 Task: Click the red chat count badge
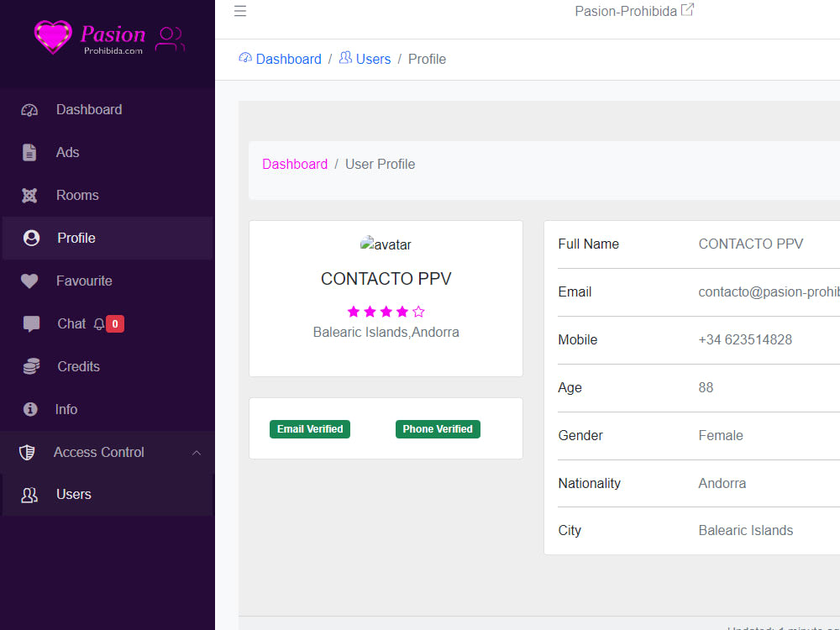[x=115, y=324]
